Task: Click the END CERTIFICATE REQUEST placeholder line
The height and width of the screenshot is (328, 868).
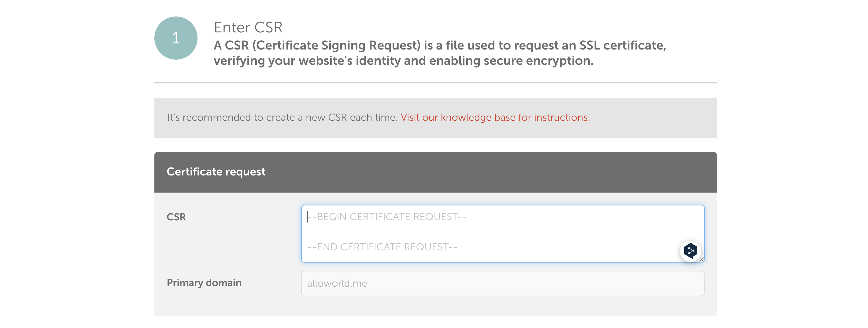Action: coord(382,247)
